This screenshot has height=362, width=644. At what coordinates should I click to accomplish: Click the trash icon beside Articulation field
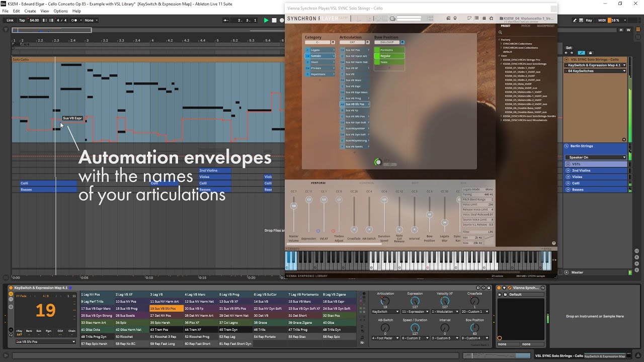click(x=367, y=42)
